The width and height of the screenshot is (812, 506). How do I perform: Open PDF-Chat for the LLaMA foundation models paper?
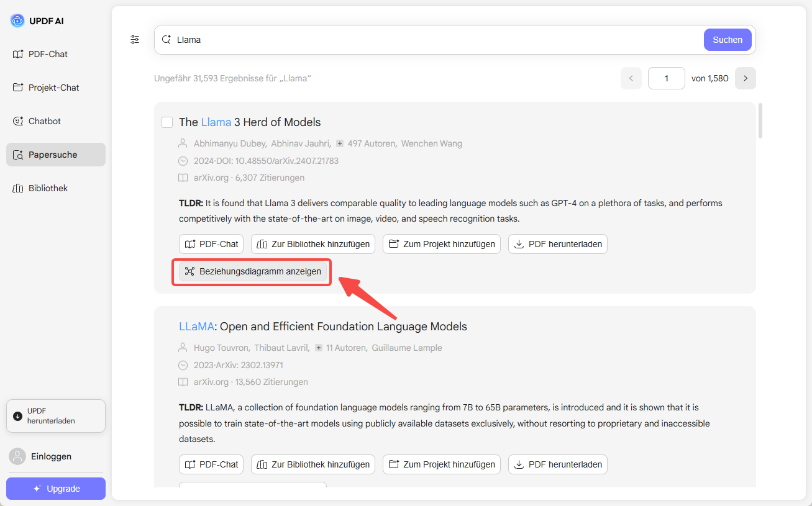point(211,464)
